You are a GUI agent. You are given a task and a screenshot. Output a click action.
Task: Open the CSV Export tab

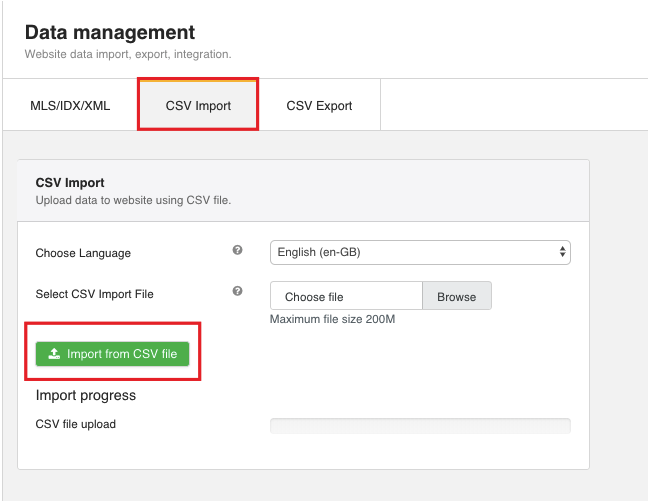tap(319, 105)
